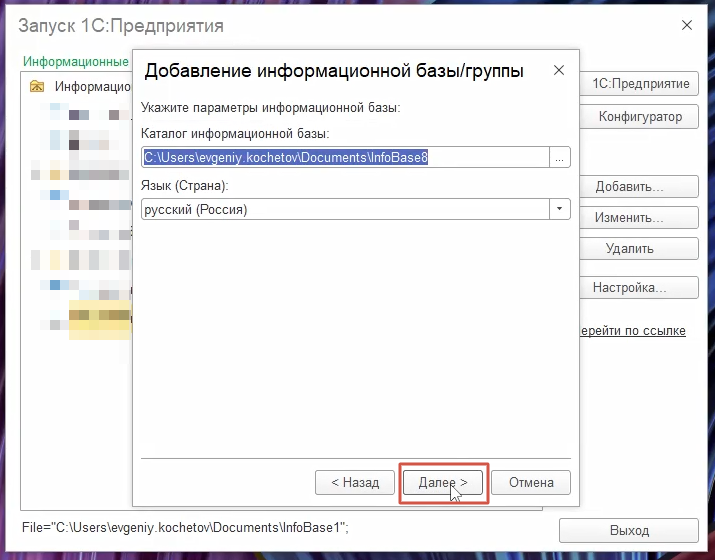Screen dimensions: 715x560
Task: Go back with the < Назад button
Action: tap(347, 482)
